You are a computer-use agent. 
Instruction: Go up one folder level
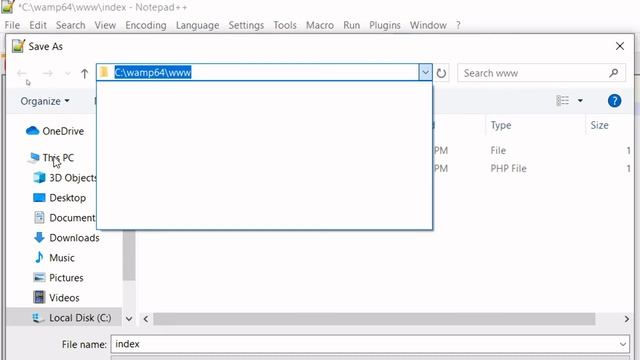pyautogui.click(x=84, y=73)
